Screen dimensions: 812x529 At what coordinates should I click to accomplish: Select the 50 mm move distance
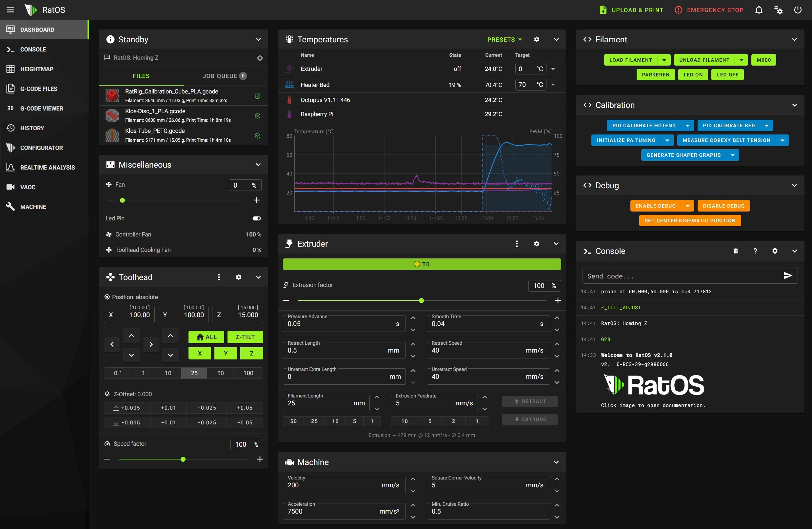tap(220, 373)
